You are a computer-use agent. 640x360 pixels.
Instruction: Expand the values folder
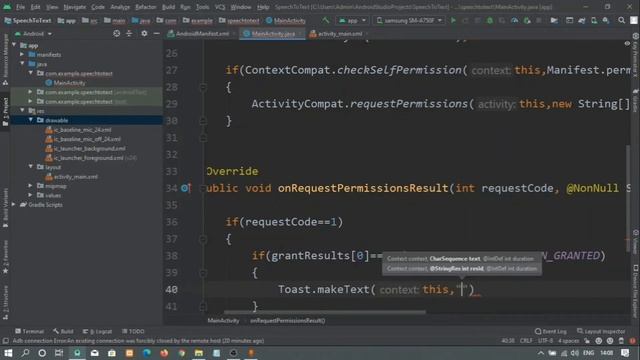pos(31,195)
